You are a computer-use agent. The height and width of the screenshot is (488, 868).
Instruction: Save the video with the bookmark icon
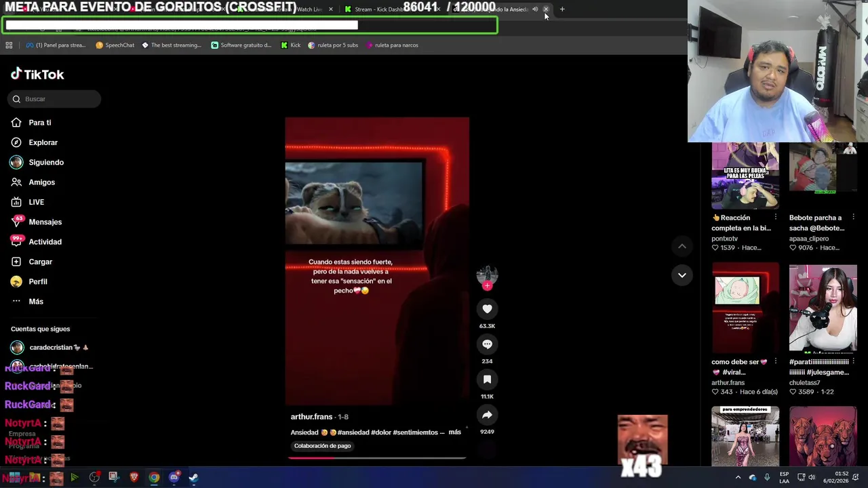(487, 380)
